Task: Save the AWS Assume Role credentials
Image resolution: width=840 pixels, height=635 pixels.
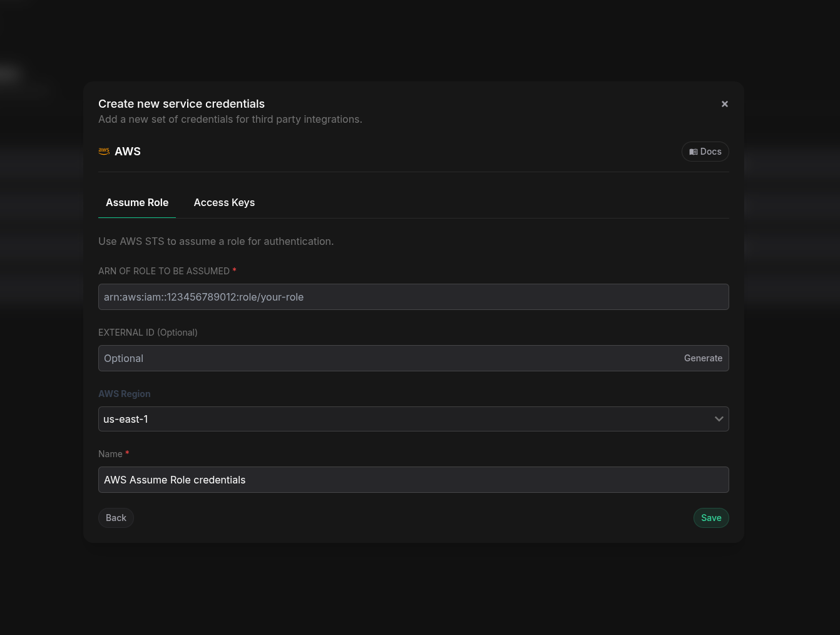Action: click(x=711, y=518)
